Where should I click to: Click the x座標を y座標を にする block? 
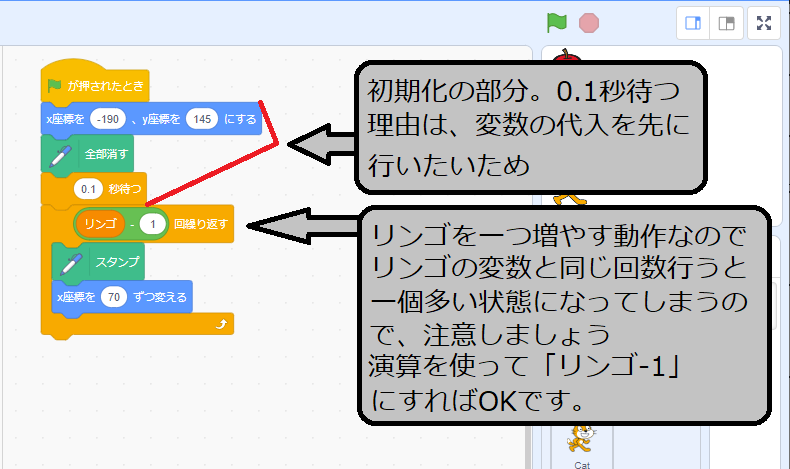click(151, 119)
